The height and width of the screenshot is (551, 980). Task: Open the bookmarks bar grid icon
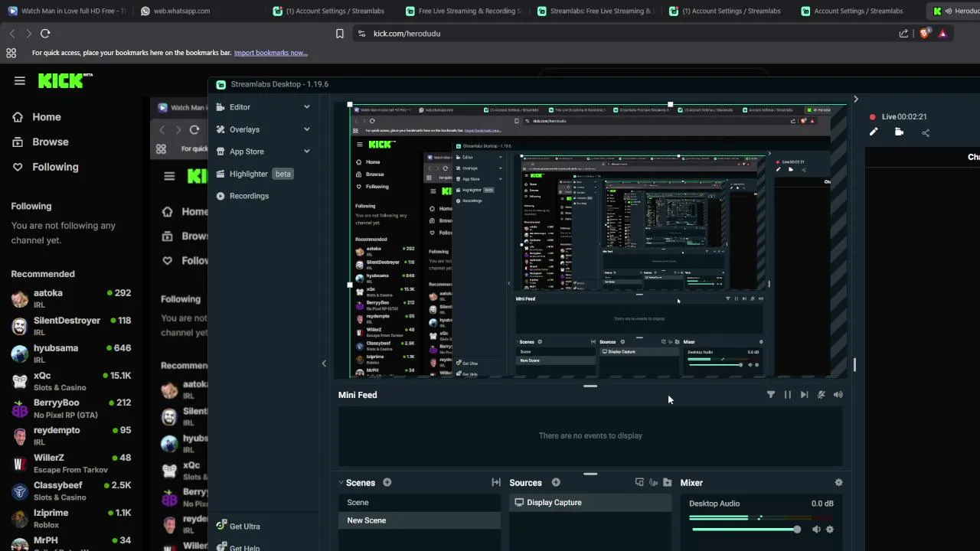pos(11,53)
